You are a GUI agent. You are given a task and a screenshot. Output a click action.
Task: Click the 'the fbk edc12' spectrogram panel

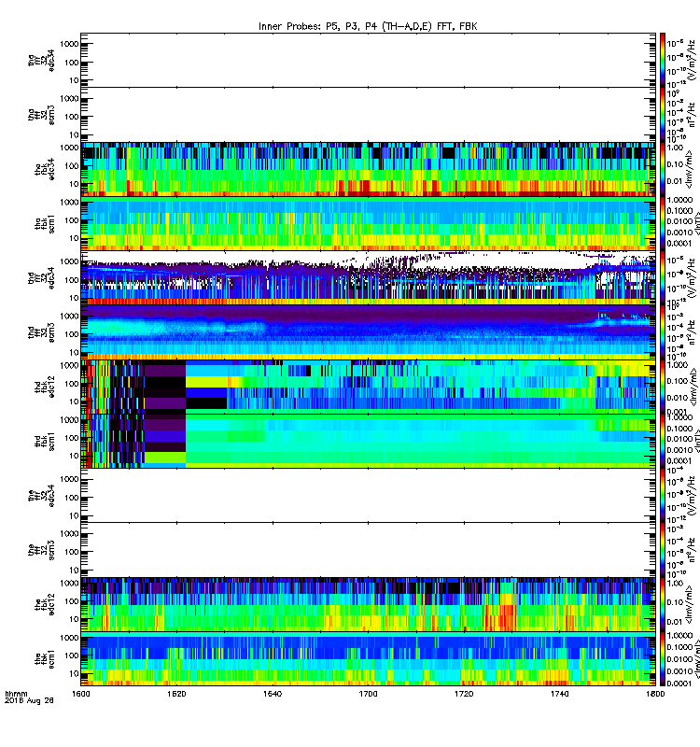(x=368, y=604)
